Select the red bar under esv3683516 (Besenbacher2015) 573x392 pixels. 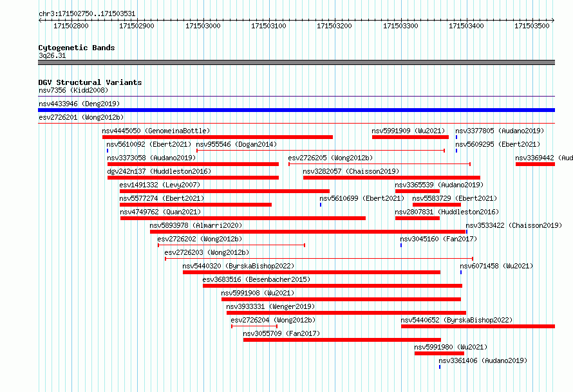click(x=333, y=286)
